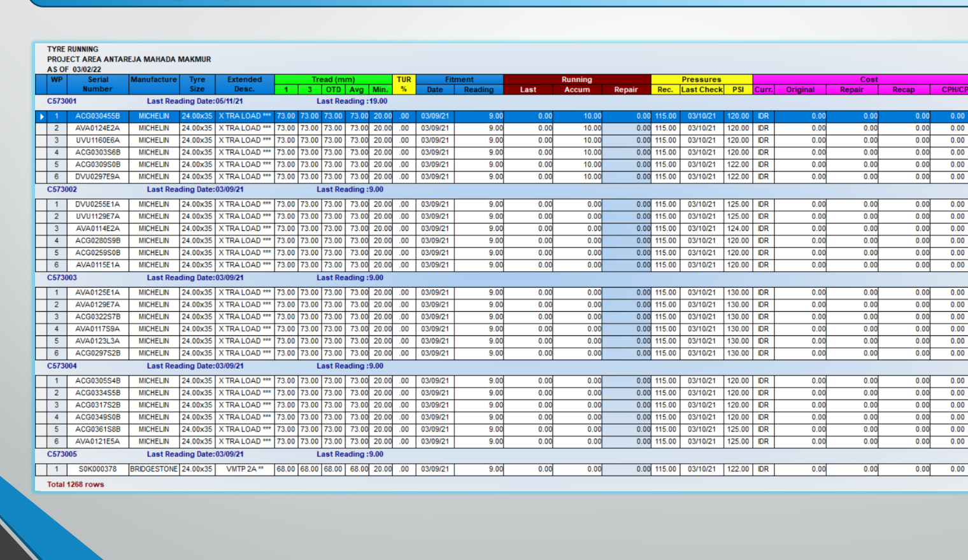
Task: Click serial cell AVA0114E2A
Action: tap(97, 229)
